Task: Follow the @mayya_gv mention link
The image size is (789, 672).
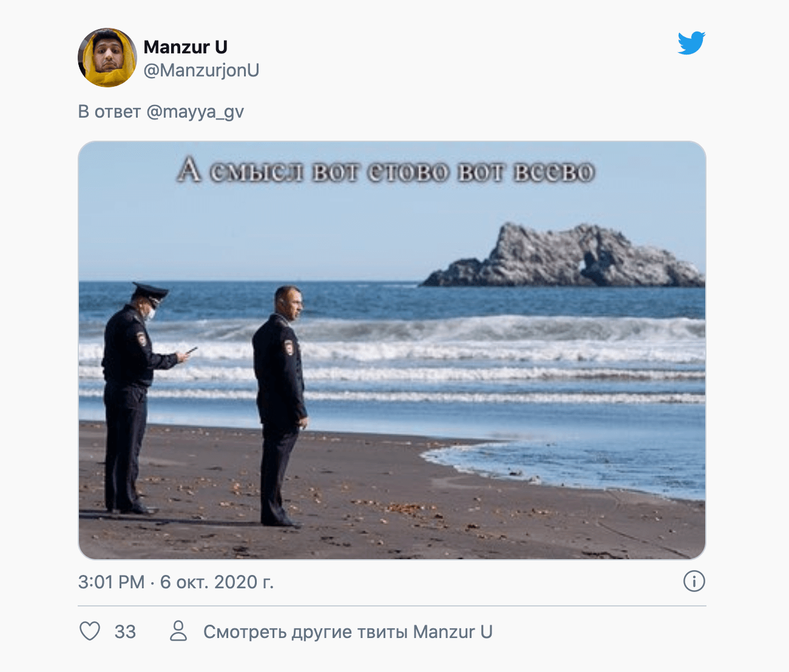Action: point(195,112)
